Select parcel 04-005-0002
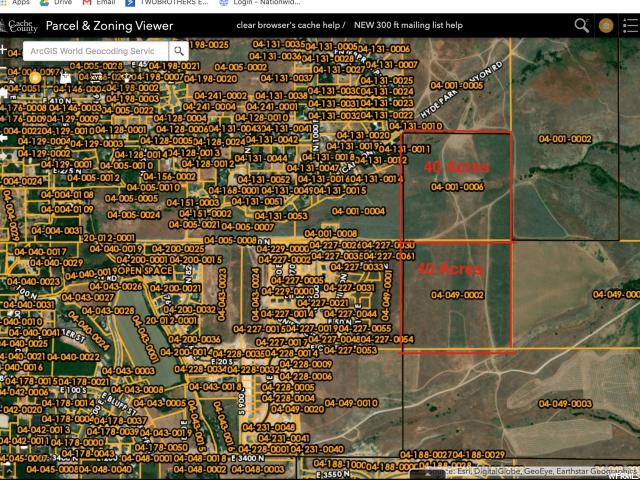This screenshot has width=640, height=480. click(241, 67)
